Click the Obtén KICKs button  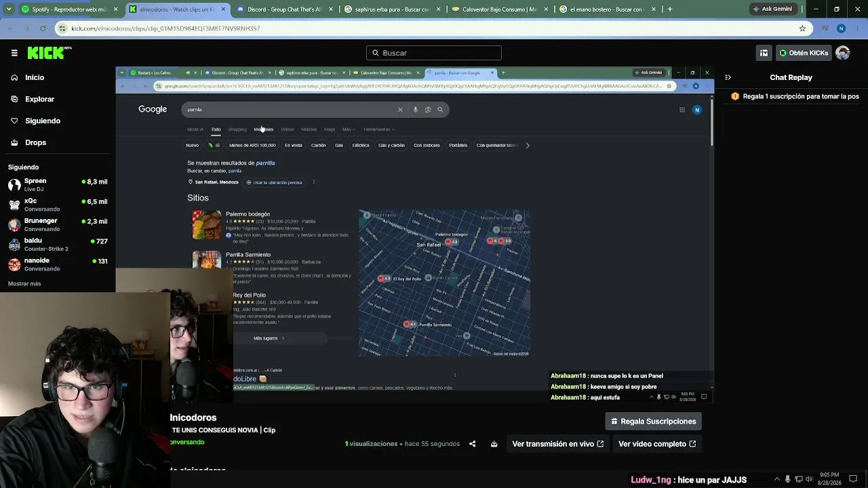pos(803,53)
